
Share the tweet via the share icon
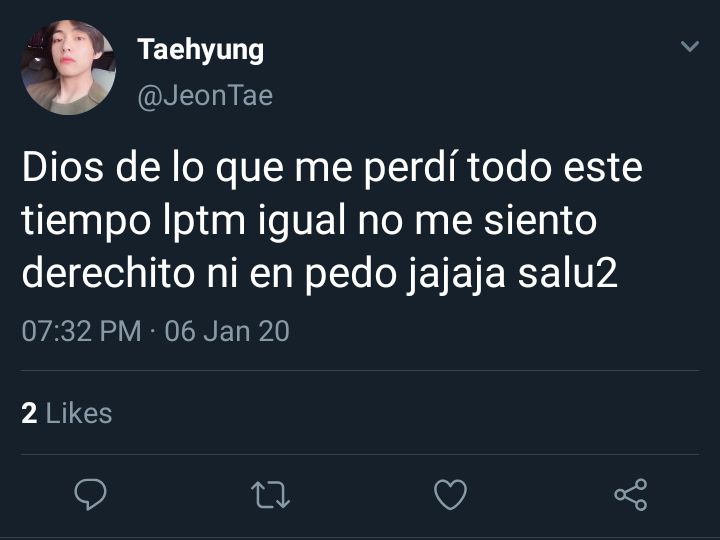click(631, 495)
